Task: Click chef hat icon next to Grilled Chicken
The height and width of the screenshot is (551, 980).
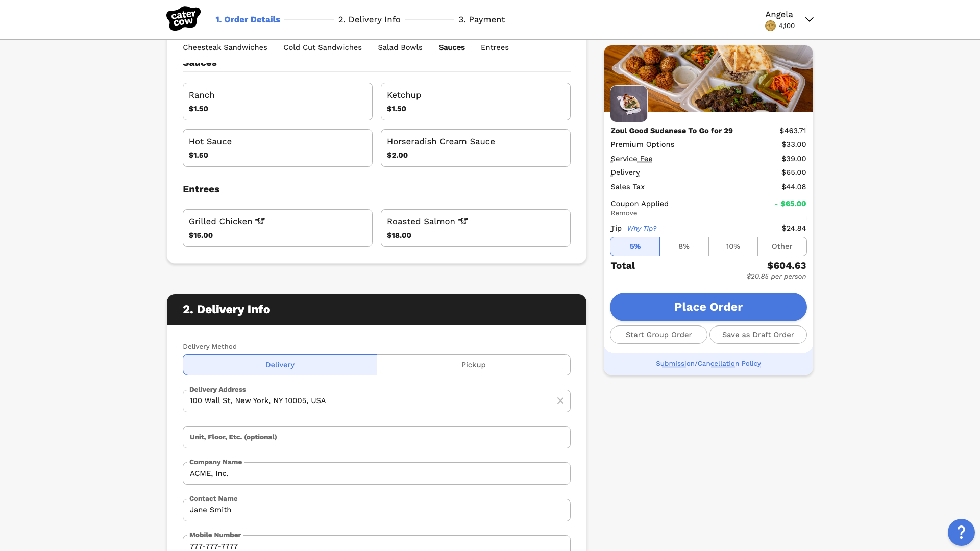Action: pos(260,221)
